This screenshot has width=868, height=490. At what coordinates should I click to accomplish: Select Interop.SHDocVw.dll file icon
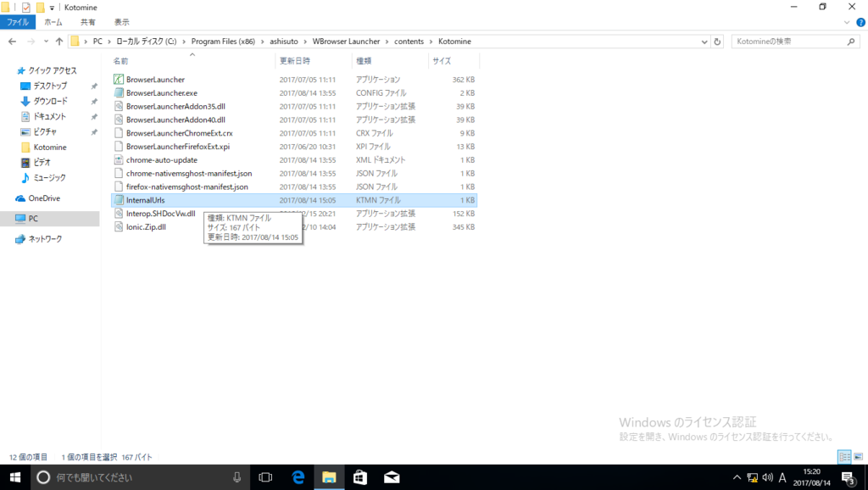point(119,214)
